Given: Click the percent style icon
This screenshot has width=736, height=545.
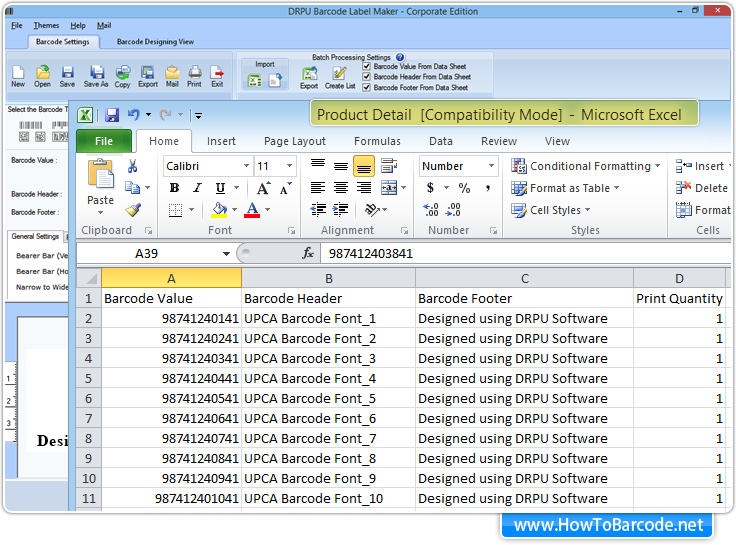Looking at the screenshot, I should pyautogui.click(x=464, y=188).
